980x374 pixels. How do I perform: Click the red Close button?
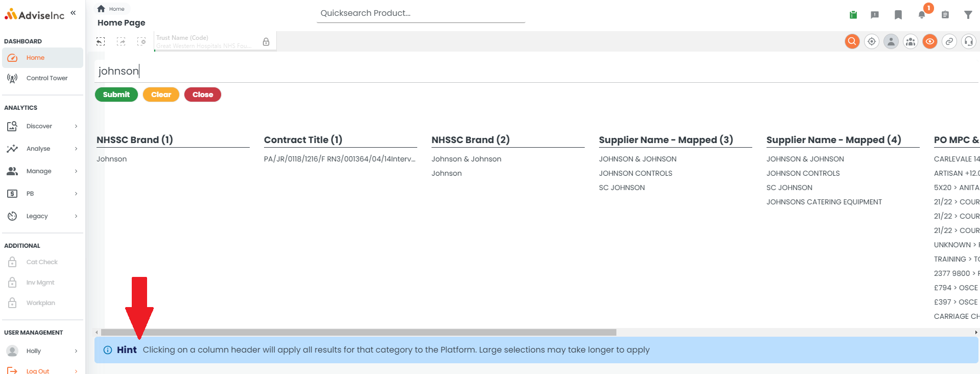point(203,95)
